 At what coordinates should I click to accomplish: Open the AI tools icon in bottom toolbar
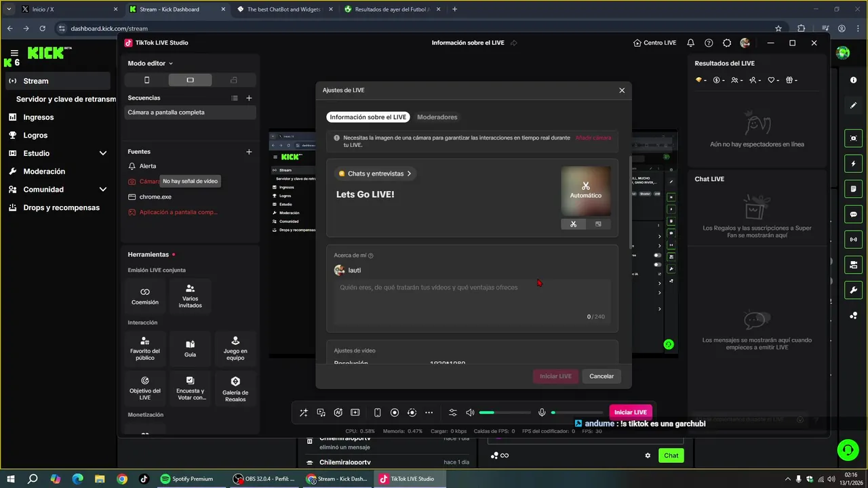(338, 413)
